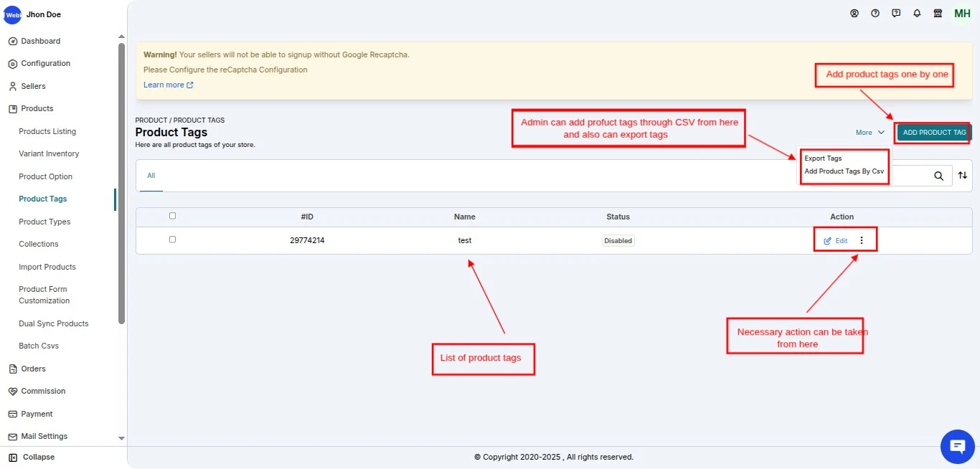Tick the checkbox for row 29774214
Viewport: 980px width, 469px height.
point(172,240)
